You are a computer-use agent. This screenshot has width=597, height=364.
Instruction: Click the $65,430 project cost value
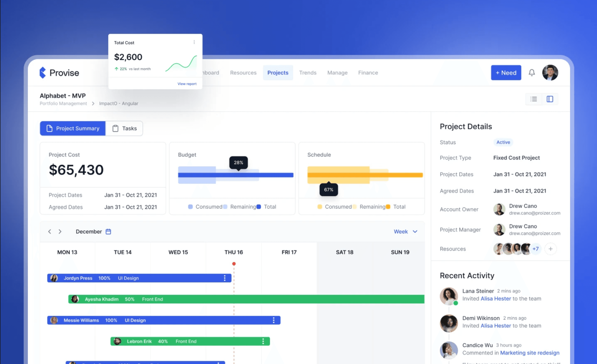[x=76, y=170]
